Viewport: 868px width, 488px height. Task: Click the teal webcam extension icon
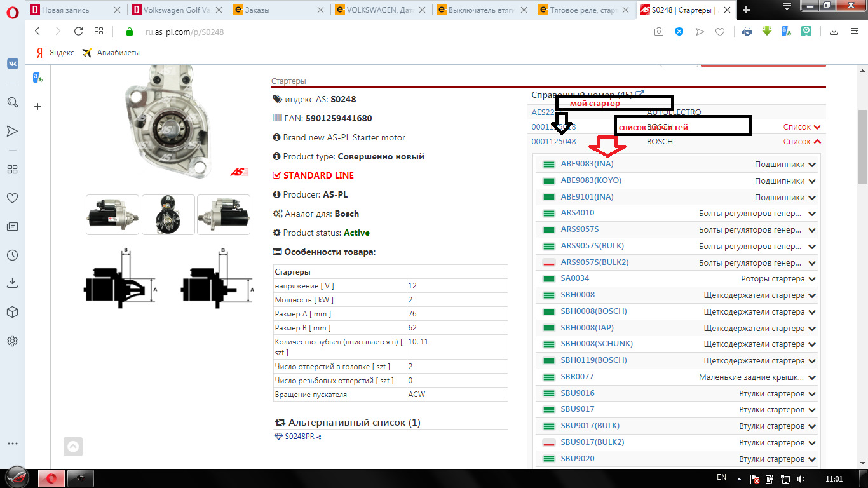pyautogui.click(x=806, y=31)
